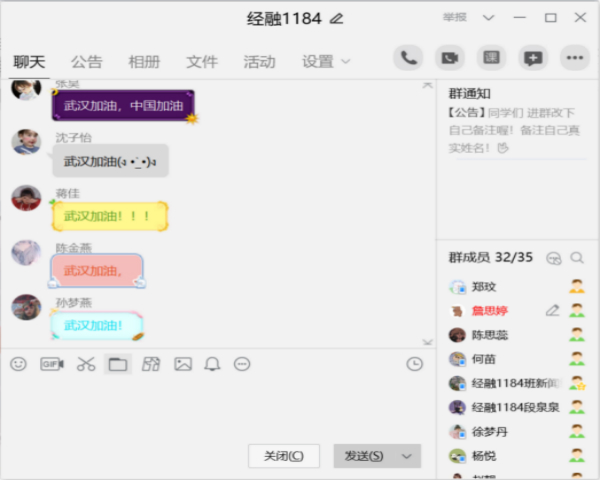This screenshot has height=480, width=600.
Task: Select member 陈思蕊 in the list
Action: click(x=517, y=335)
